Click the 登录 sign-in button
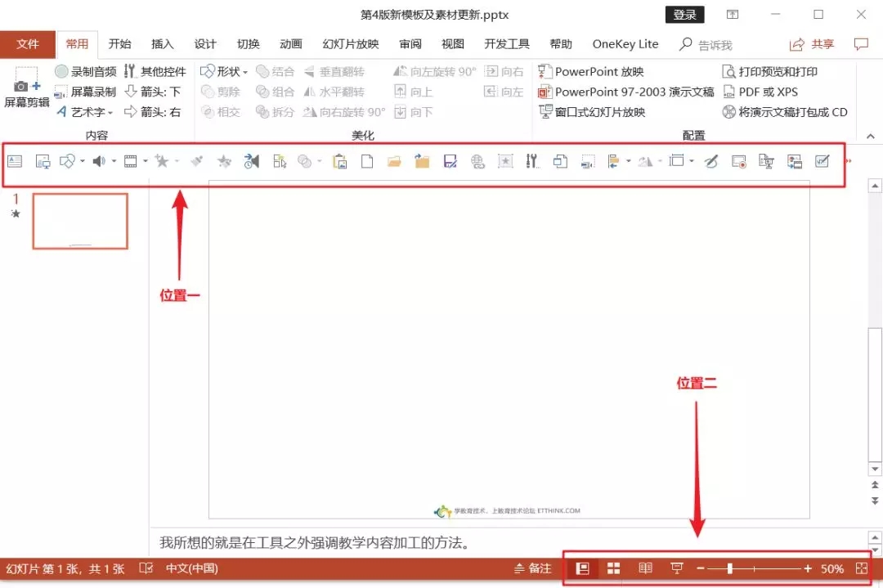Image resolution: width=883 pixels, height=588 pixels. pyautogui.click(x=684, y=14)
